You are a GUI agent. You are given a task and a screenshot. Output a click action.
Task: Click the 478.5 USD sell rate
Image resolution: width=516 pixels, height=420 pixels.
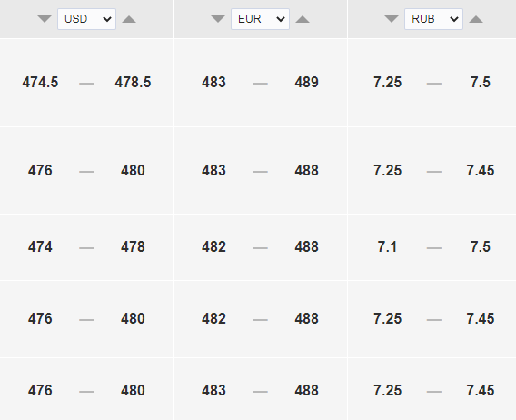(133, 83)
